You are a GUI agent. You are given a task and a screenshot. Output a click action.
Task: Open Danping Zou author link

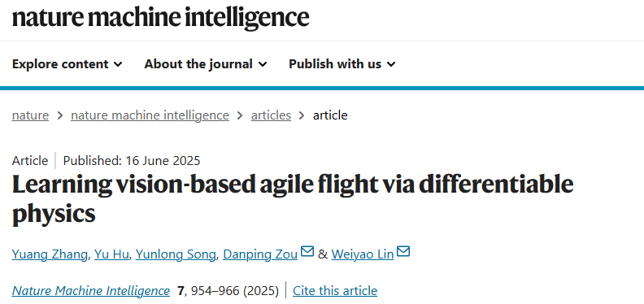pos(260,254)
